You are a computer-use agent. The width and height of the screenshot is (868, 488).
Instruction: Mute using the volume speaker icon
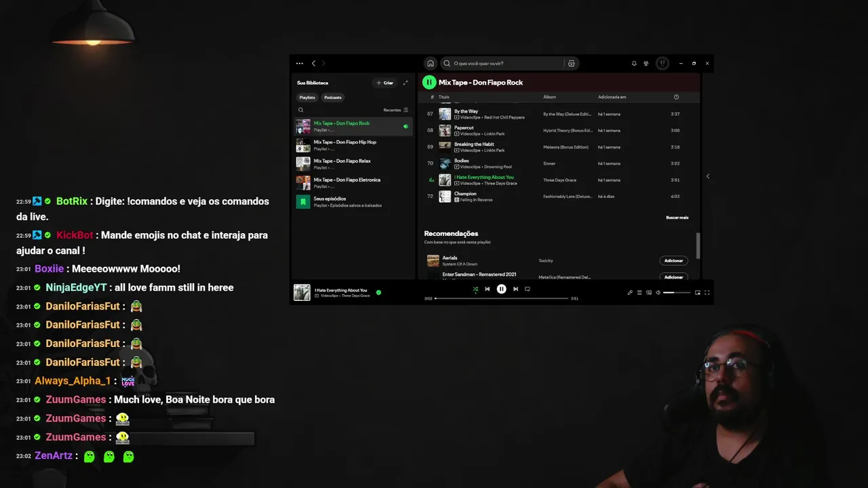click(x=658, y=293)
